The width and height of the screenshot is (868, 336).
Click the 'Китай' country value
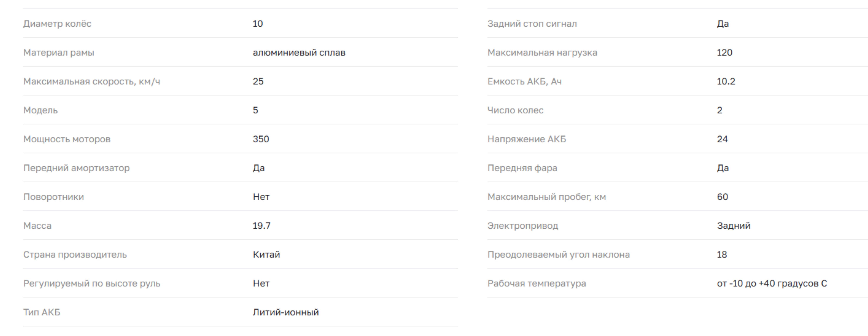[266, 255]
